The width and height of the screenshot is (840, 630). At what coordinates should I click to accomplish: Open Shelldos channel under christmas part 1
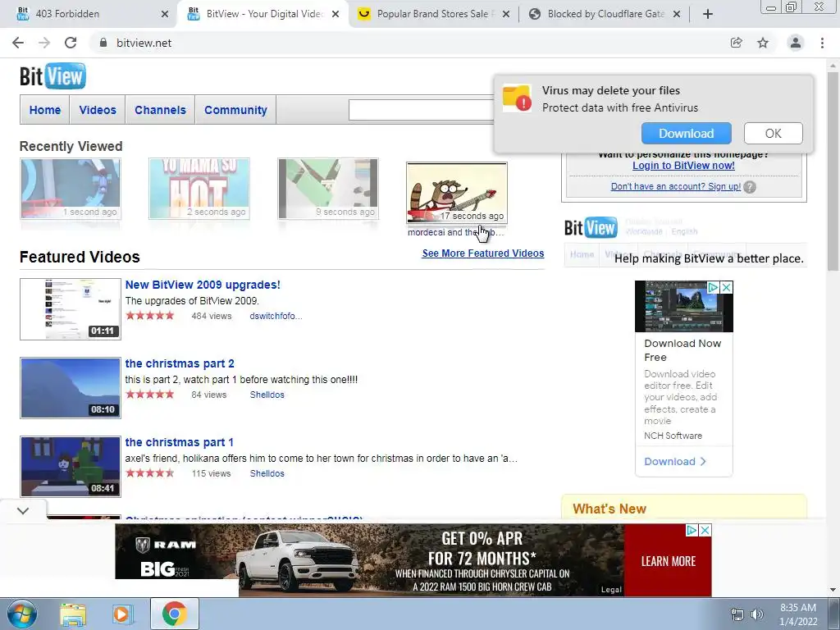click(x=267, y=473)
